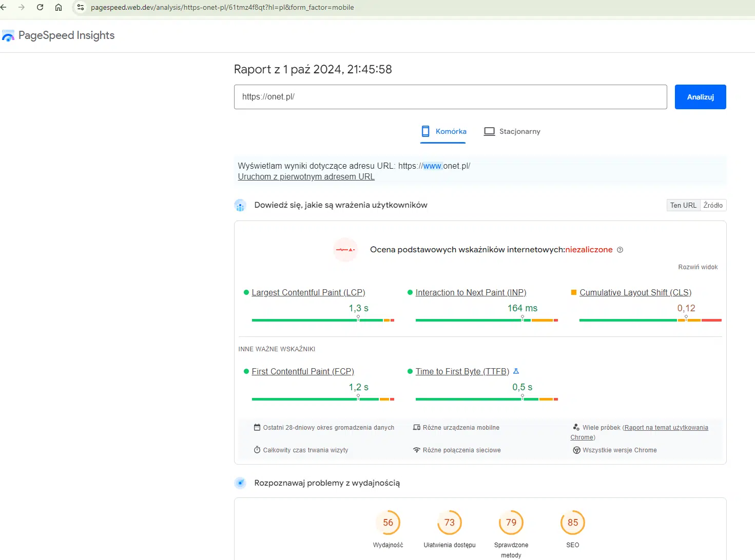
Task: Click the Analizuj button
Action: (x=701, y=97)
